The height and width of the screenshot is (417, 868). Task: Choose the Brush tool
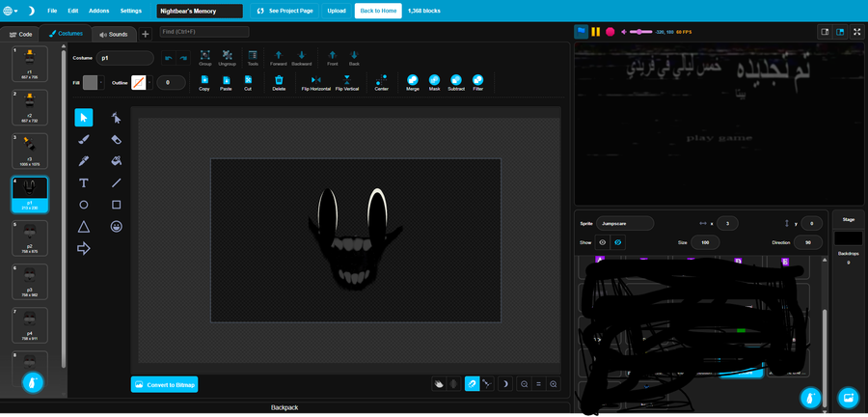tap(84, 140)
